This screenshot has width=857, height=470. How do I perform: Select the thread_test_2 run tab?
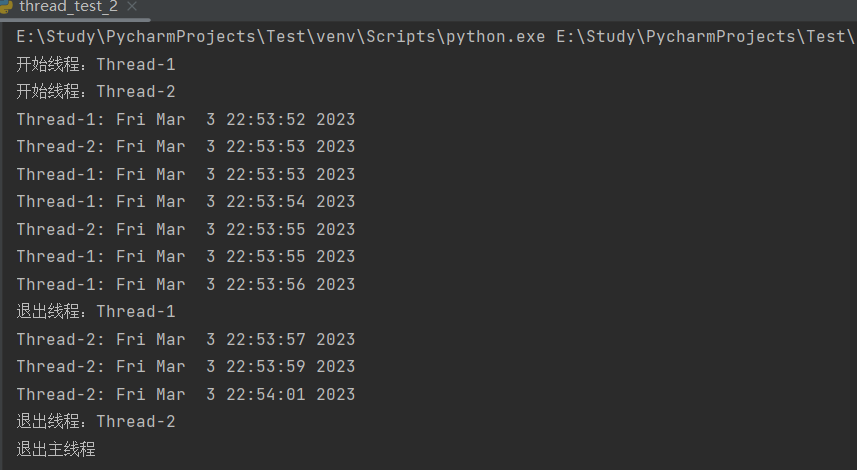pos(69,7)
